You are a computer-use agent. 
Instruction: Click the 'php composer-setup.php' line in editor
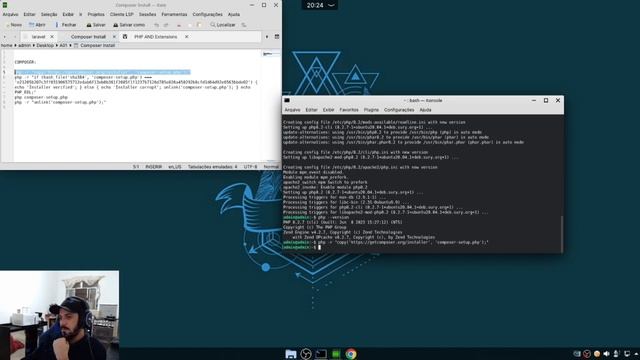(x=41, y=97)
